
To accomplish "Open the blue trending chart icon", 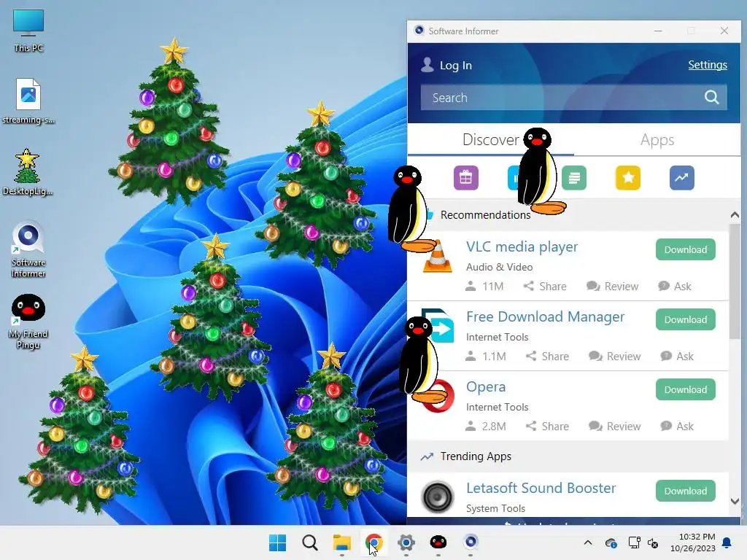I will pyautogui.click(x=682, y=178).
